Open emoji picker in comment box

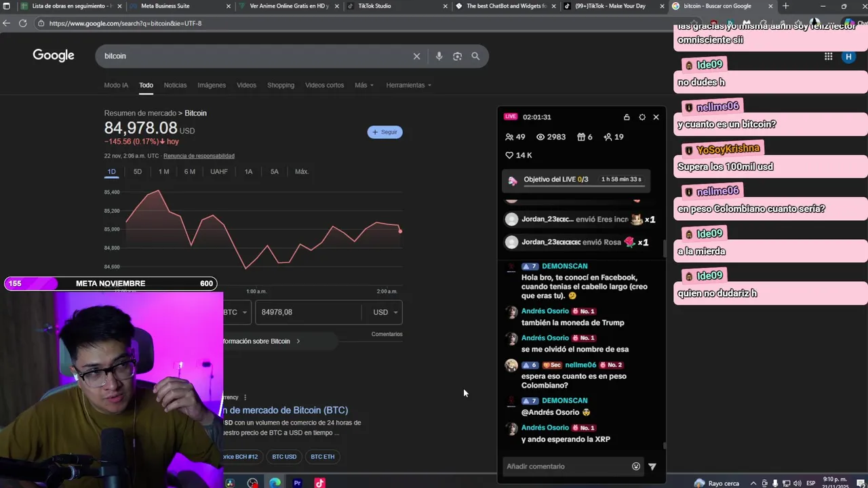click(x=636, y=466)
